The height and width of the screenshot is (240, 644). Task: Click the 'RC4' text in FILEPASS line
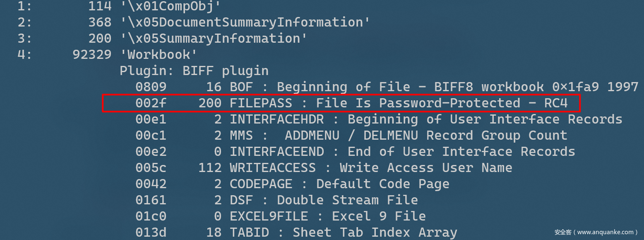click(555, 103)
